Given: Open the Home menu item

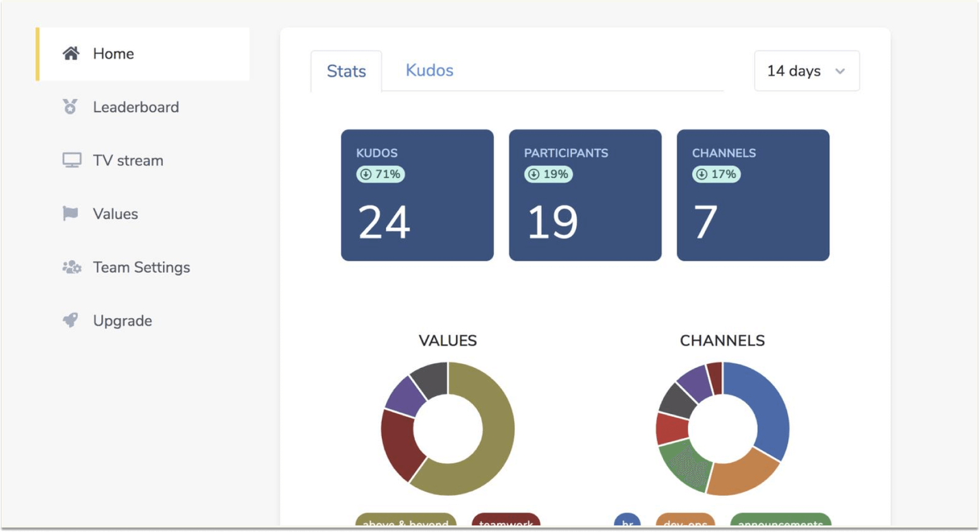Looking at the screenshot, I should tap(143, 54).
